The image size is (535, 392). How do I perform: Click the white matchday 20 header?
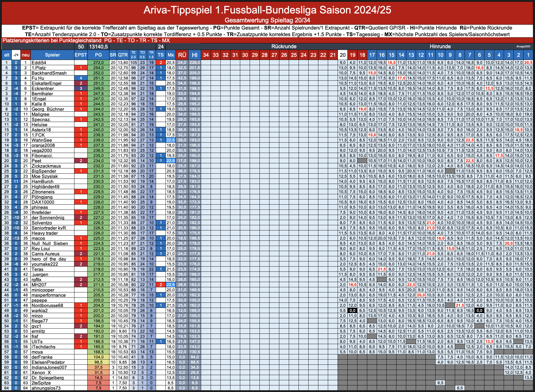coord(342,55)
